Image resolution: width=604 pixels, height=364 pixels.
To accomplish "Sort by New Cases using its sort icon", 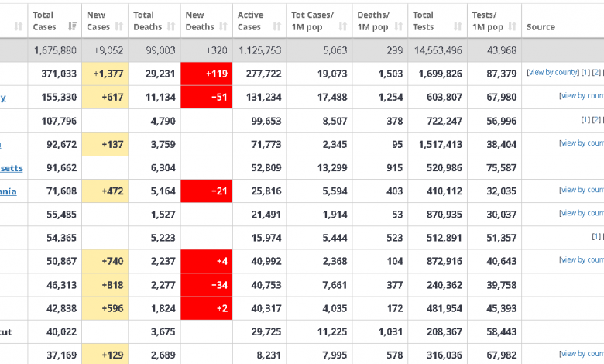I will (x=119, y=26).
